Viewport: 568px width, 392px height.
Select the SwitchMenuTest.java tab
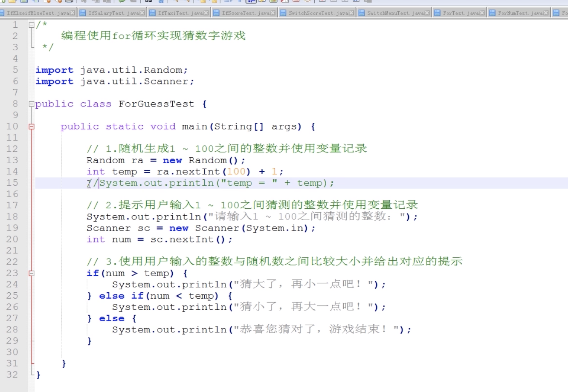(394, 13)
